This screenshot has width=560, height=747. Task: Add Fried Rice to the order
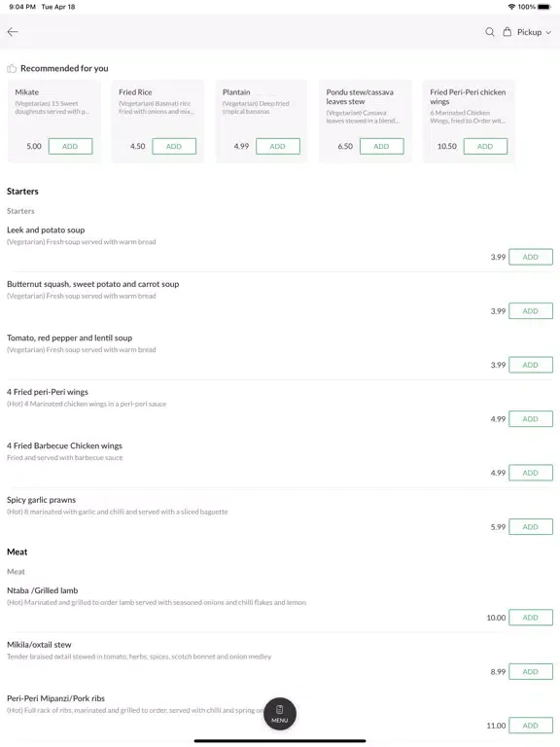tap(174, 146)
